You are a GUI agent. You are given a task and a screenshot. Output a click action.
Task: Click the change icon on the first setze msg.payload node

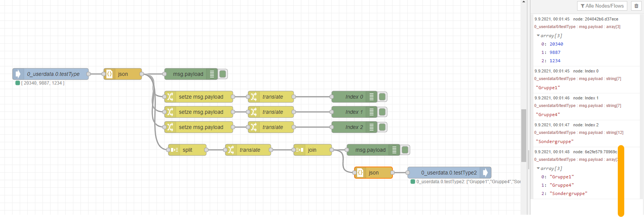click(170, 97)
